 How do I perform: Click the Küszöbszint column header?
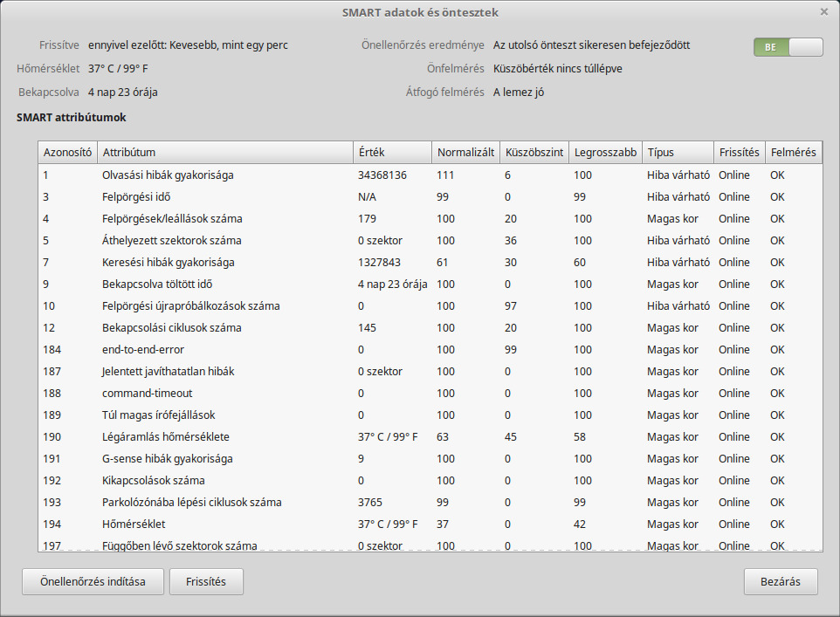[x=534, y=152]
